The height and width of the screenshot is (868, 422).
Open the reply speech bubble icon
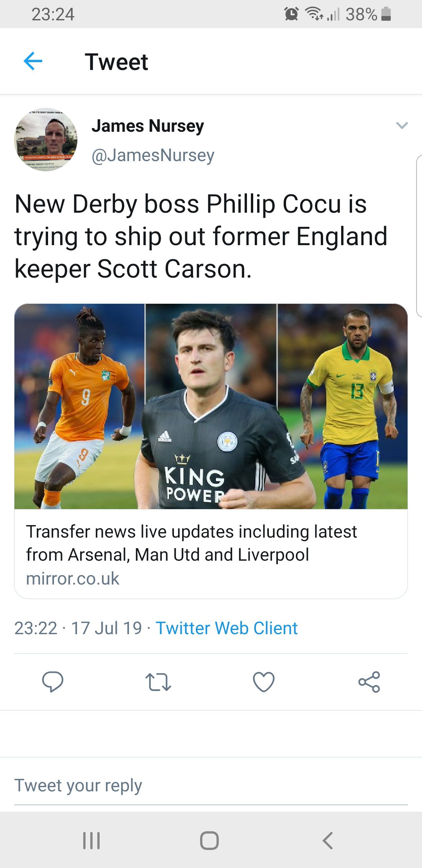point(53,682)
